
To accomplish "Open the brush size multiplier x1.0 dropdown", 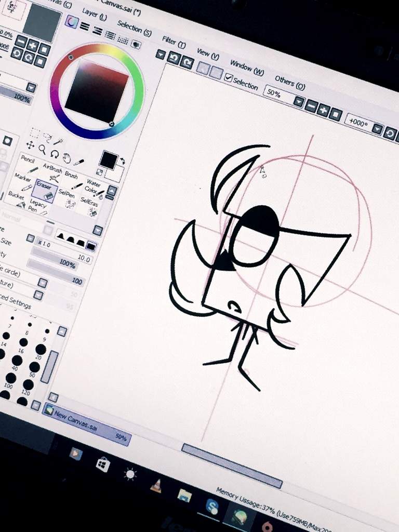I will [31, 238].
